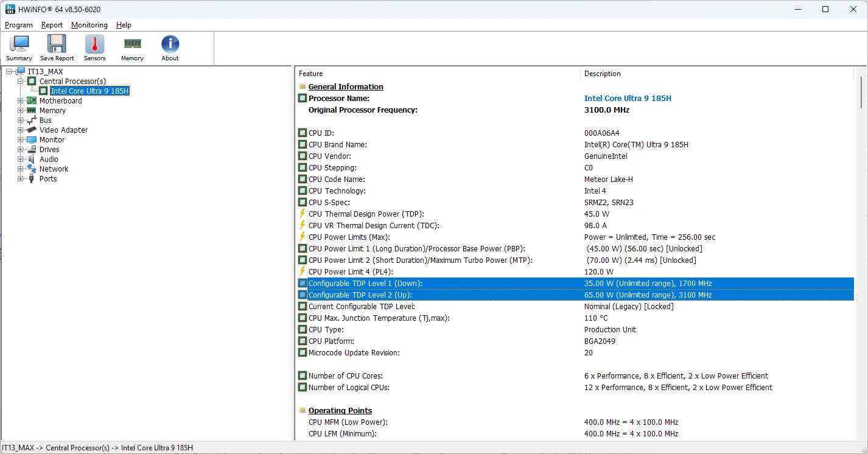Viewport: 868px width, 454px height.
Task: Select Intel Core Ultra 9 185H tree item
Action: click(90, 91)
